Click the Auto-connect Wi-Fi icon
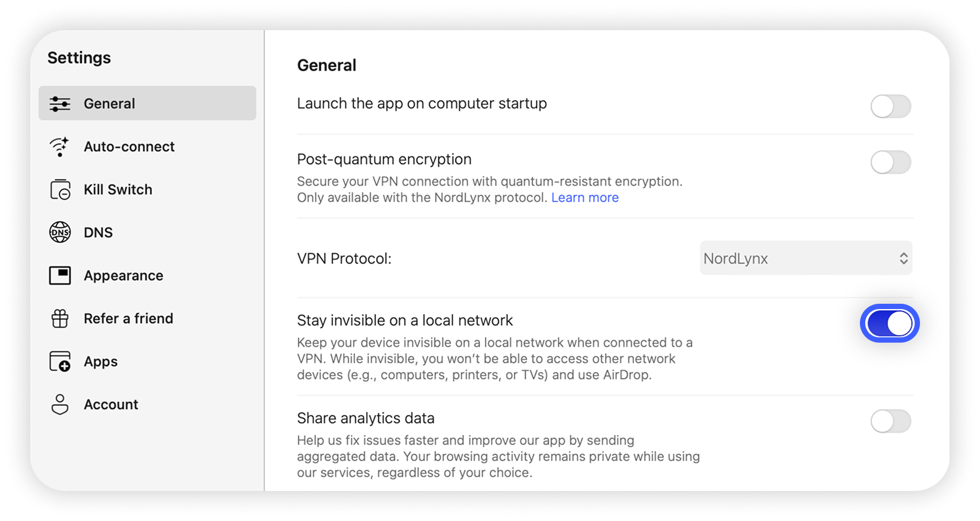Viewport: 980px width, 521px height. (60, 147)
